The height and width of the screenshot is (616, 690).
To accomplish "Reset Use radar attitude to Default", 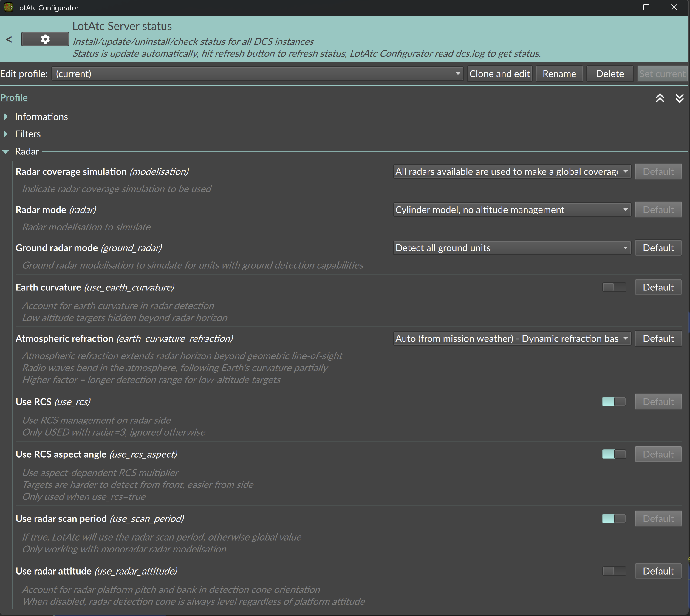I will [x=658, y=571].
